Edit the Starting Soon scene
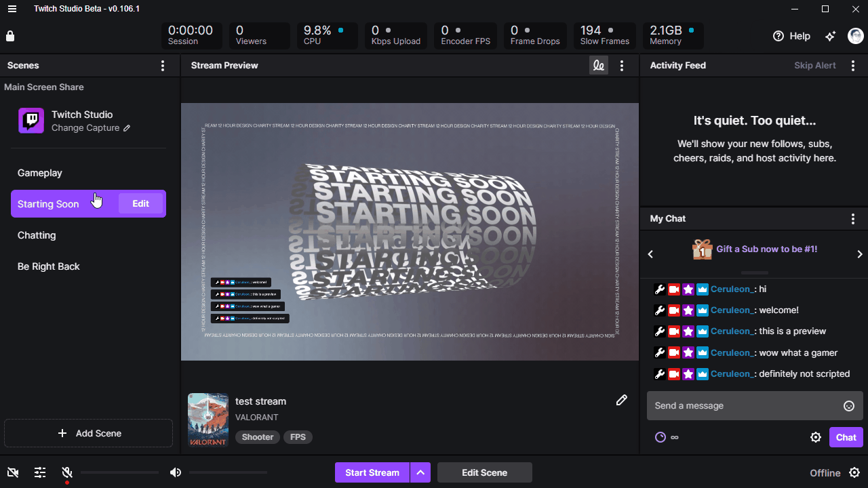The image size is (868, 488). [140, 204]
